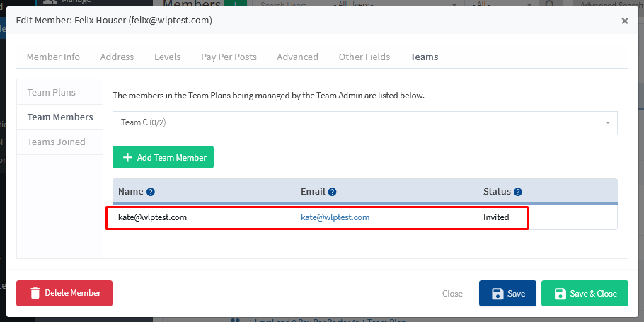Image resolution: width=644 pixels, height=322 pixels.
Task: Click help icon next to Status header
Action: tap(518, 192)
